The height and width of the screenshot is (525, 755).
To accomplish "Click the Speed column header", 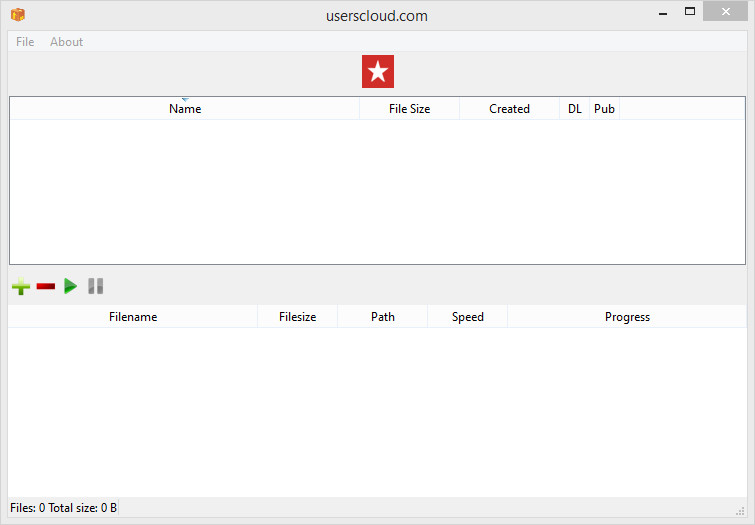I will point(468,316).
